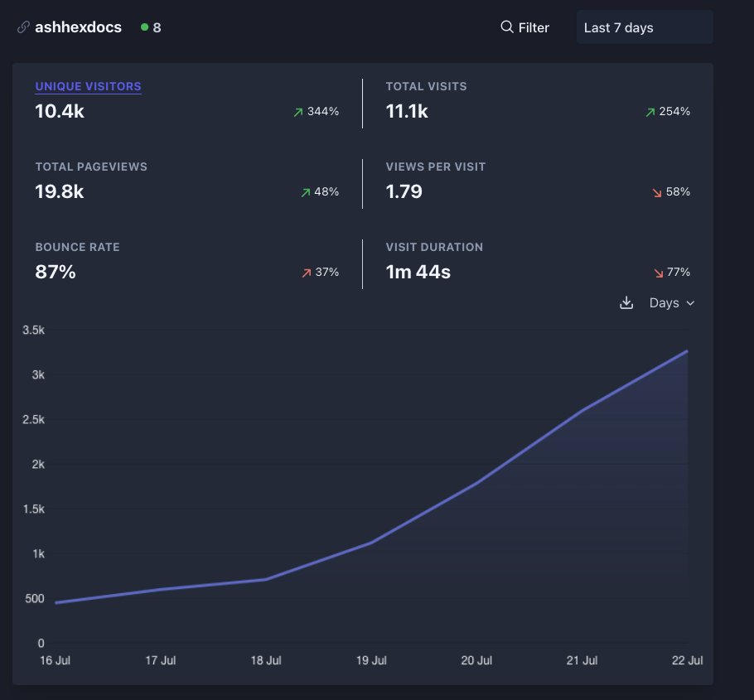Select the Visit Duration metric
The image size is (754, 700).
pos(434,247)
